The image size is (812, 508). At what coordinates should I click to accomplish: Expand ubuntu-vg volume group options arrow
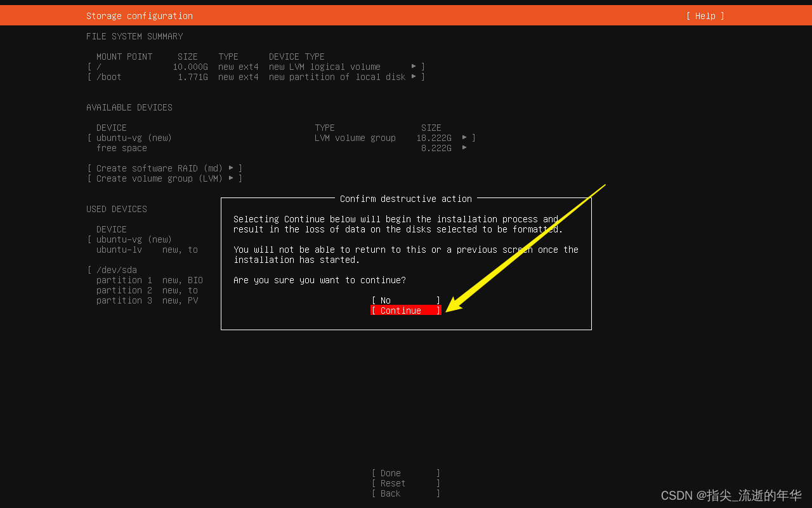tap(464, 138)
